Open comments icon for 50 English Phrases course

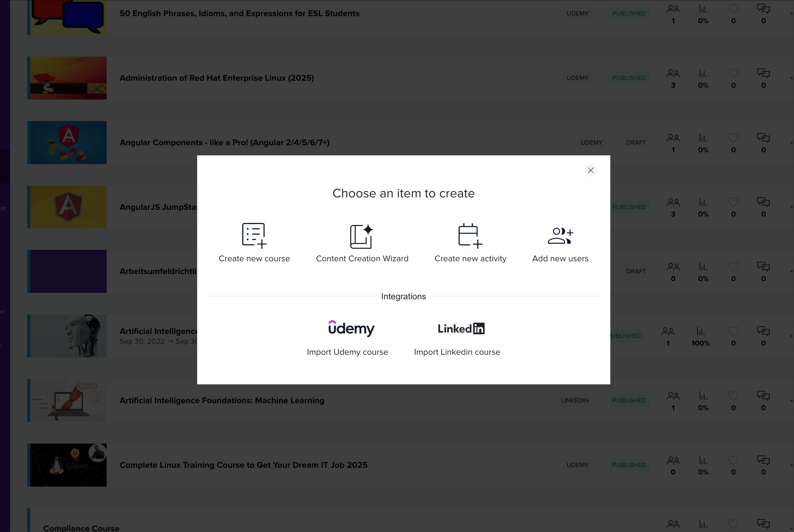coord(763,9)
